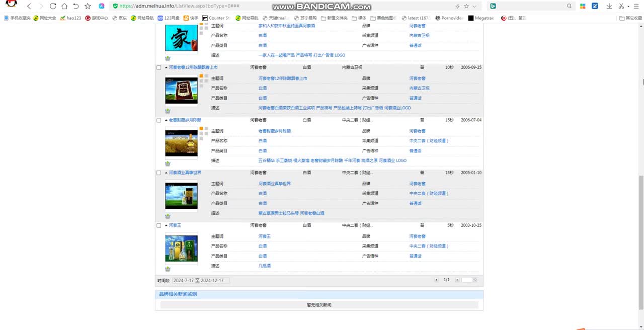Viewport: 644px width, 330px height.
Task: Bookmark page using the star icon left of the address bar
Action: pyautogui.click(x=88, y=6)
